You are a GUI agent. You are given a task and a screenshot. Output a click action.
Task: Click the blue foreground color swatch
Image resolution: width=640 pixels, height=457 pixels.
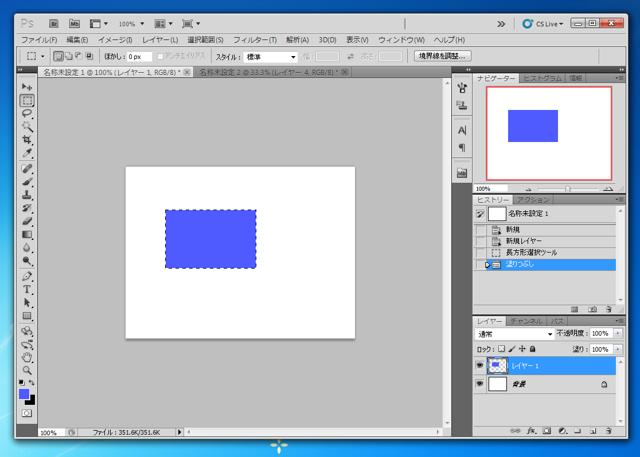click(x=24, y=394)
